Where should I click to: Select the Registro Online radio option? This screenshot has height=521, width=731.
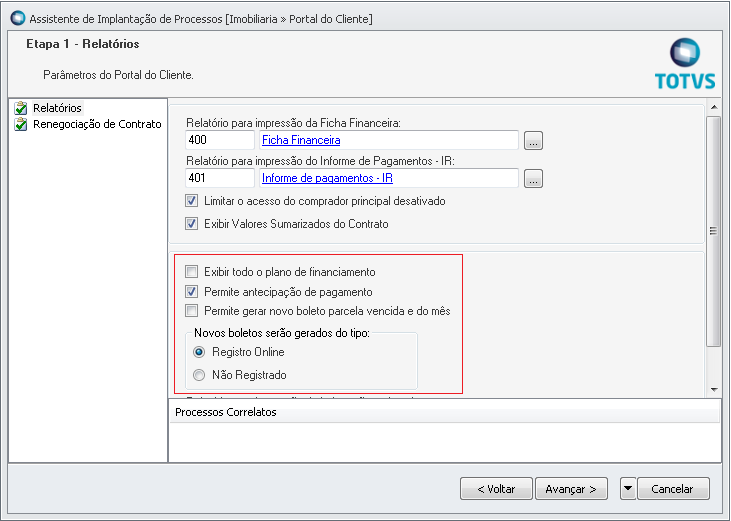(x=199, y=352)
